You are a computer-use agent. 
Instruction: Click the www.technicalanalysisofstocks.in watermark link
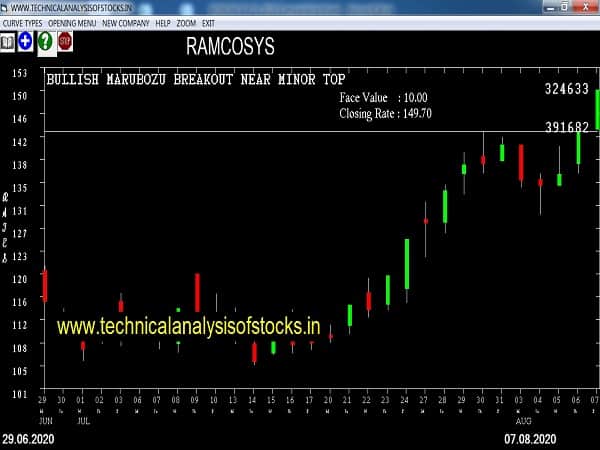pos(189,326)
